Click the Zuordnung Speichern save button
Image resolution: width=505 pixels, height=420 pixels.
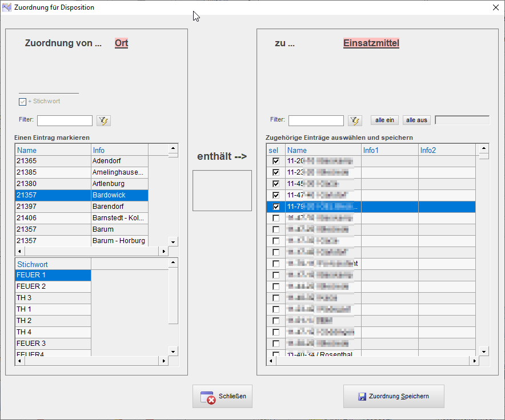click(x=393, y=396)
